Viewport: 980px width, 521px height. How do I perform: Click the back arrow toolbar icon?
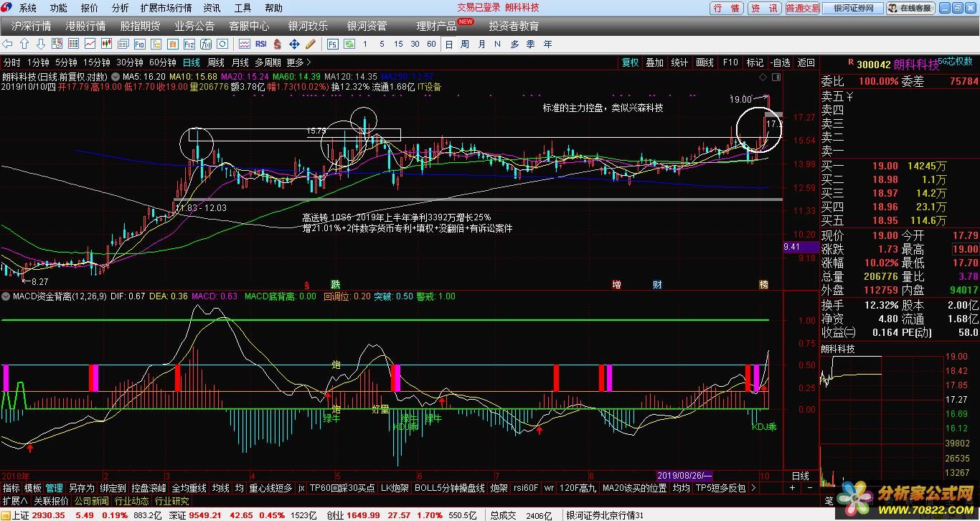click(x=7, y=44)
